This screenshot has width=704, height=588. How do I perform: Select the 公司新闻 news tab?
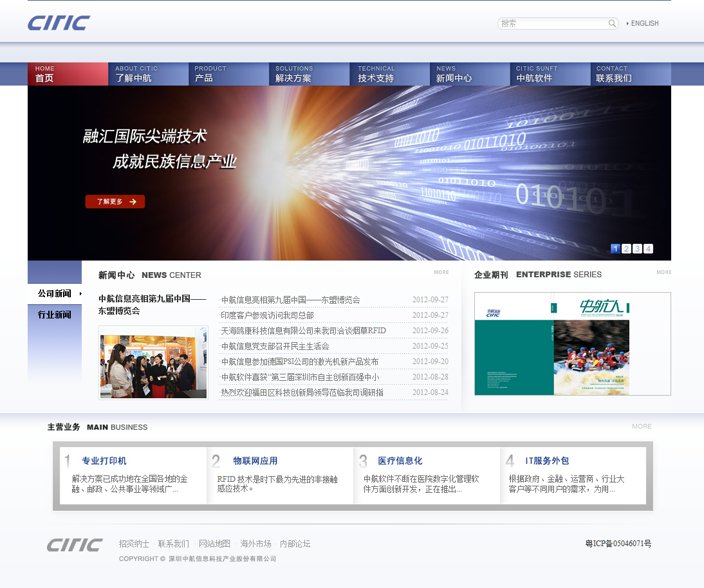(55, 293)
